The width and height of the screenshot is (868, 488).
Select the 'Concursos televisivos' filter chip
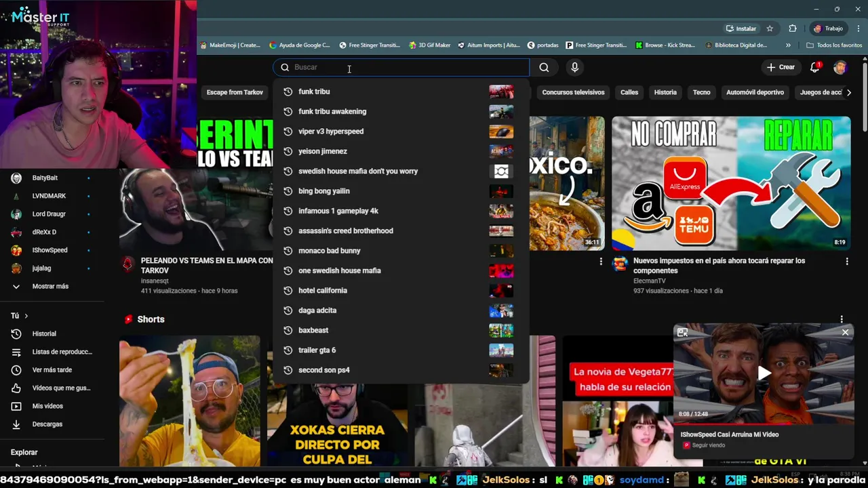pos(573,92)
